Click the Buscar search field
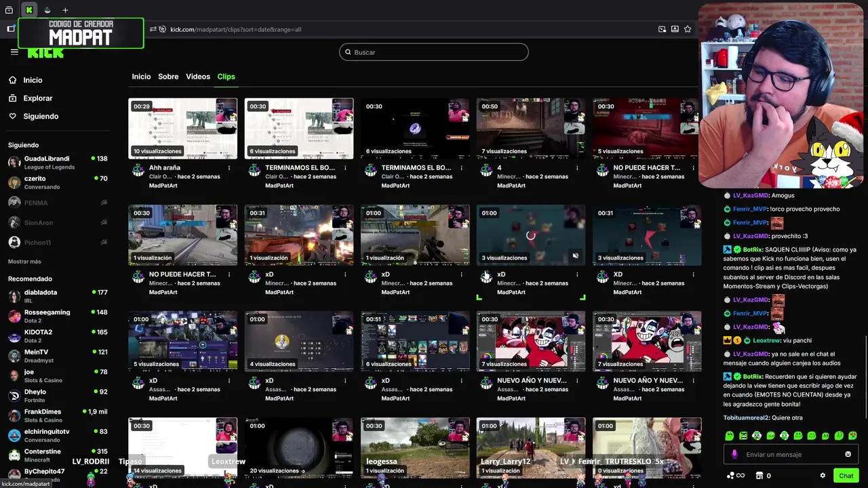 tap(434, 52)
